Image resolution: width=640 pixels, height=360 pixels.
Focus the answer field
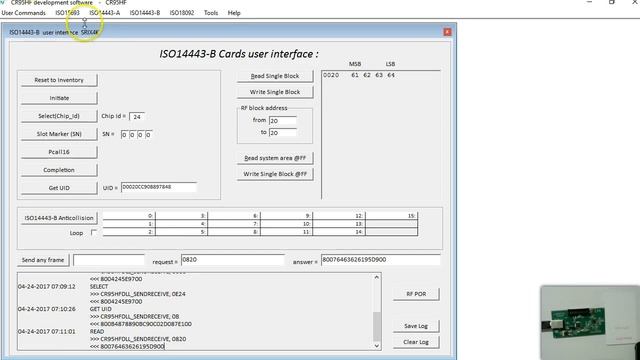tap(380, 260)
